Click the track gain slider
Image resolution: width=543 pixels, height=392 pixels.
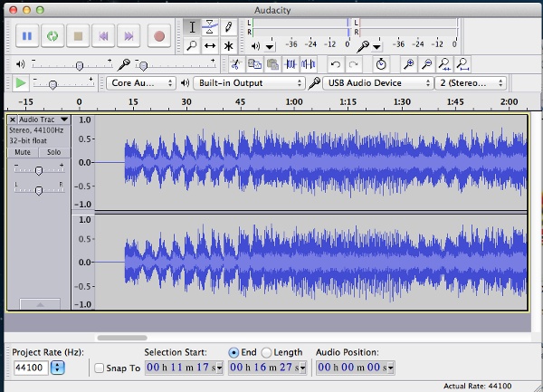(x=39, y=170)
